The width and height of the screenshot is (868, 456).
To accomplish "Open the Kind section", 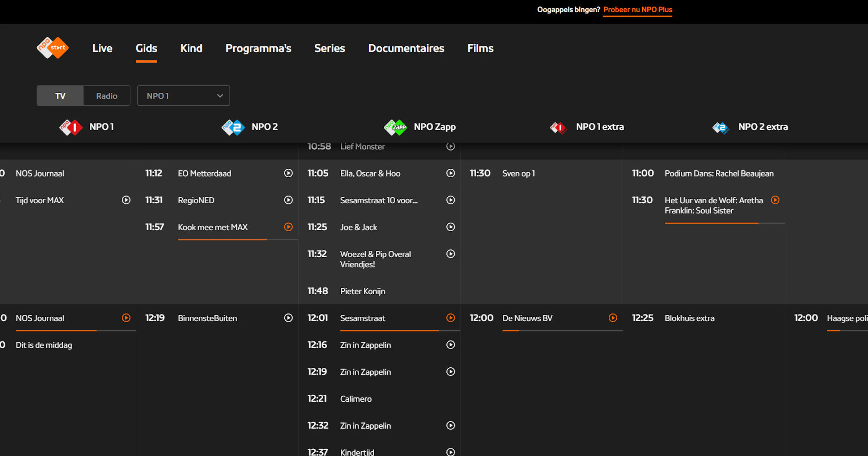I will tap(191, 48).
